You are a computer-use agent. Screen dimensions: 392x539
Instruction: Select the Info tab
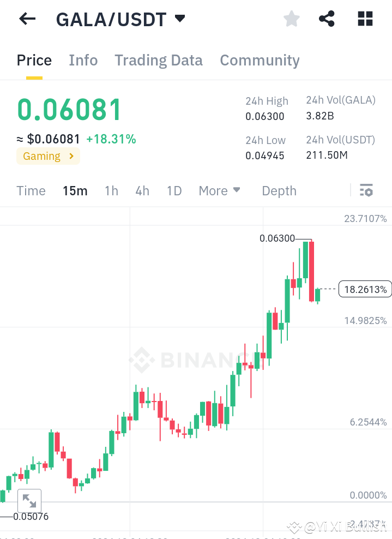tap(83, 60)
